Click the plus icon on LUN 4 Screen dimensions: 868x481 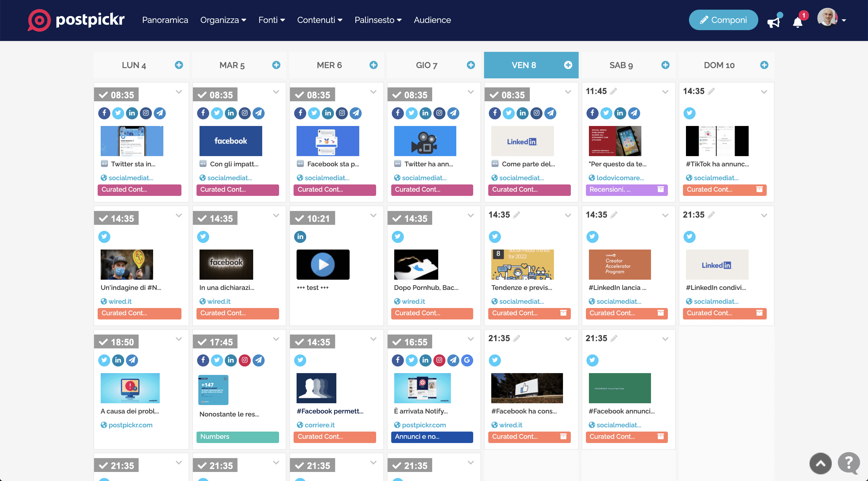pos(179,65)
